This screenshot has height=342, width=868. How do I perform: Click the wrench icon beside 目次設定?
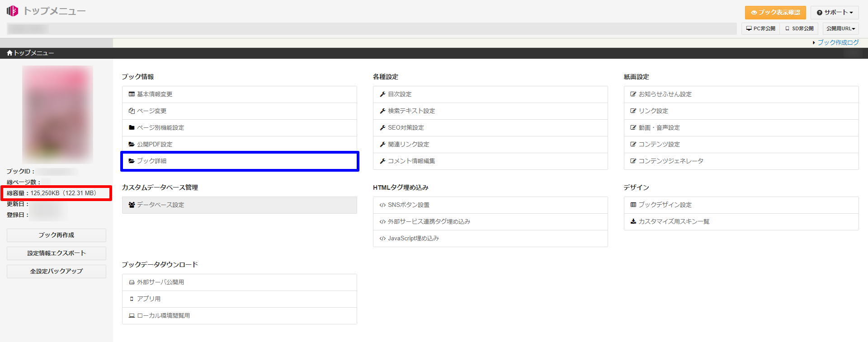(382, 94)
